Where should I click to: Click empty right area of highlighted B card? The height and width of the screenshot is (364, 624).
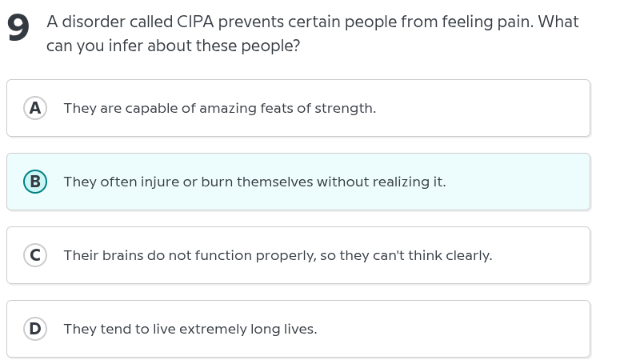click(x=528, y=182)
